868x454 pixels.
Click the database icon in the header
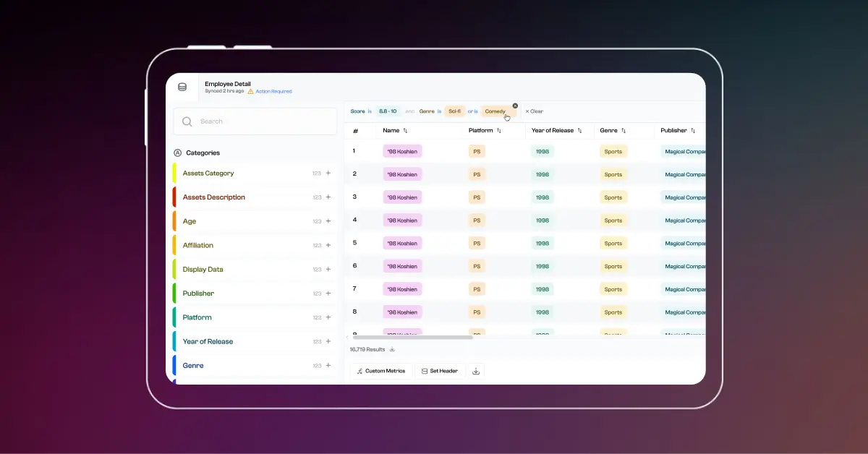click(x=182, y=87)
